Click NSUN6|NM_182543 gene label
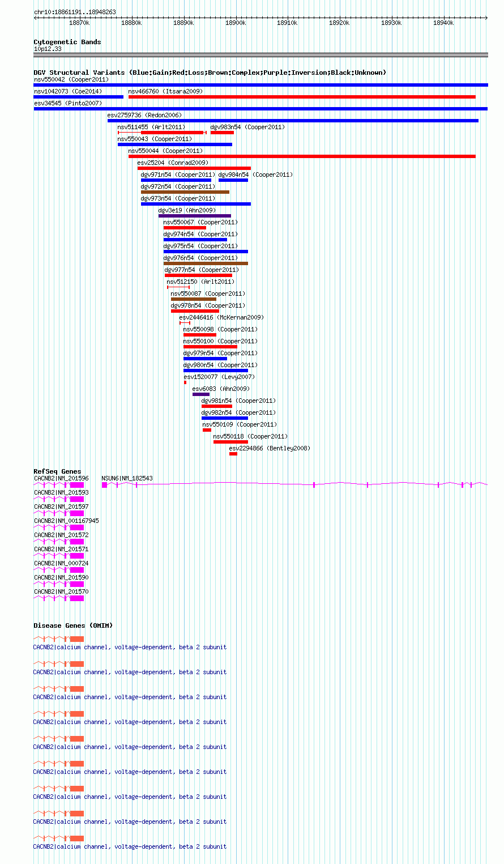504x864 pixels. point(127,478)
